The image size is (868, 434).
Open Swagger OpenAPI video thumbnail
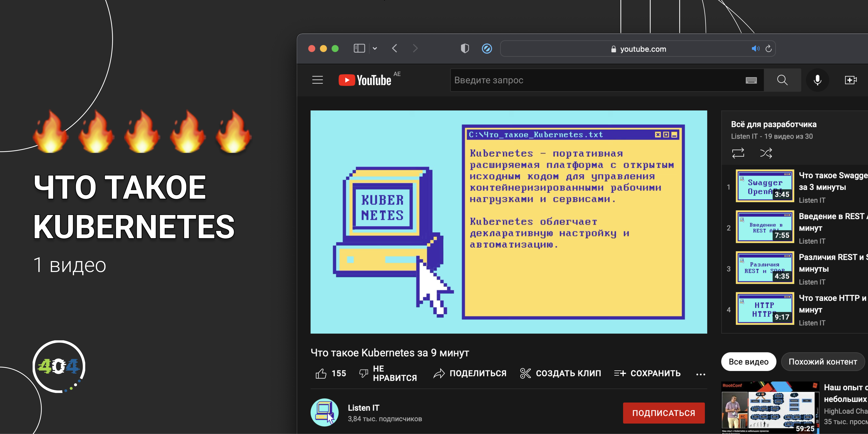pyautogui.click(x=765, y=186)
